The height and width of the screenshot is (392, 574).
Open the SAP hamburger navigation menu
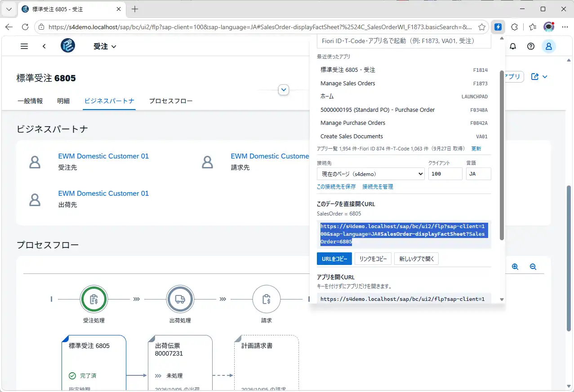tap(24, 46)
